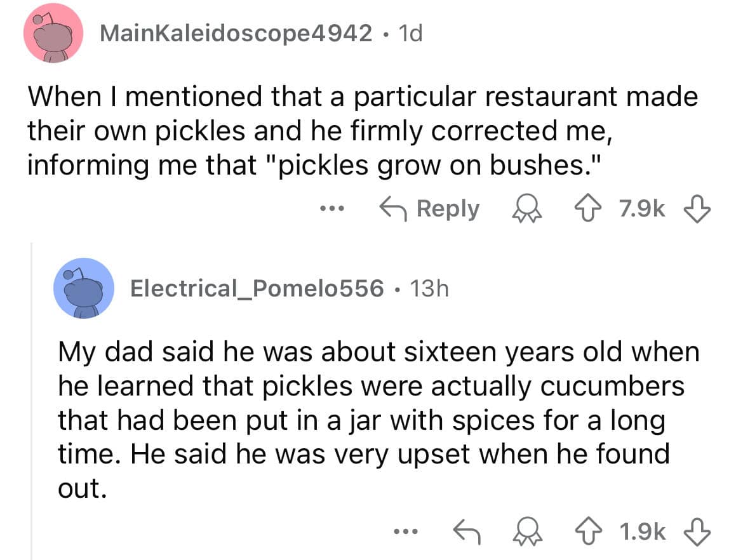Give award to Electrical_Pomelo556's comment
The width and height of the screenshot is (743, 560).
tap(527, 531)
